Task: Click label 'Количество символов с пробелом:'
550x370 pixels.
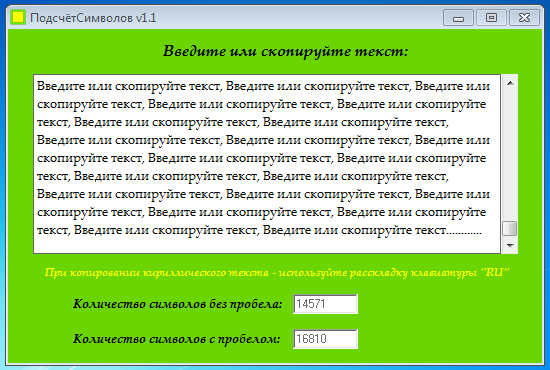Action: pos(176,339)
